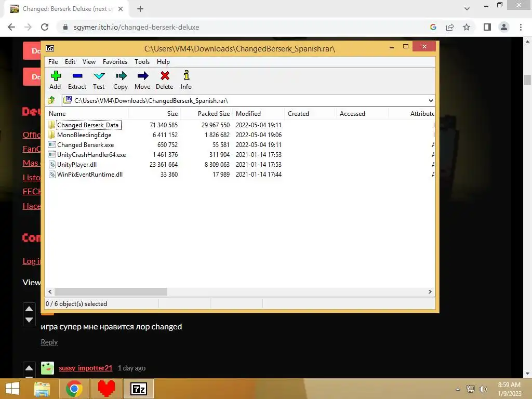Image resolution: width=532 pixels, height=399 pixels.
Task: Click the Chrome address bar URL
Action: point(136,27)
